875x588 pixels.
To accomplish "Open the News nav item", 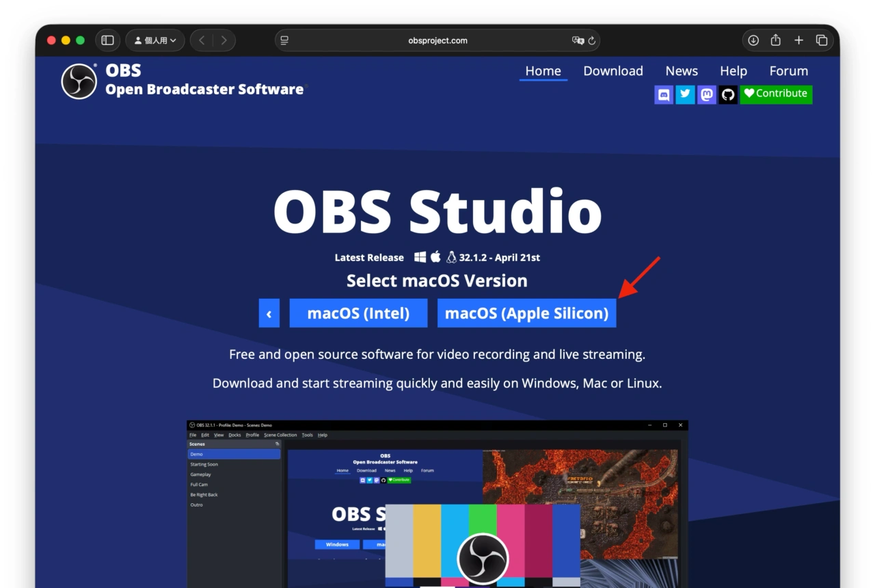I will (x=682, y=71).
